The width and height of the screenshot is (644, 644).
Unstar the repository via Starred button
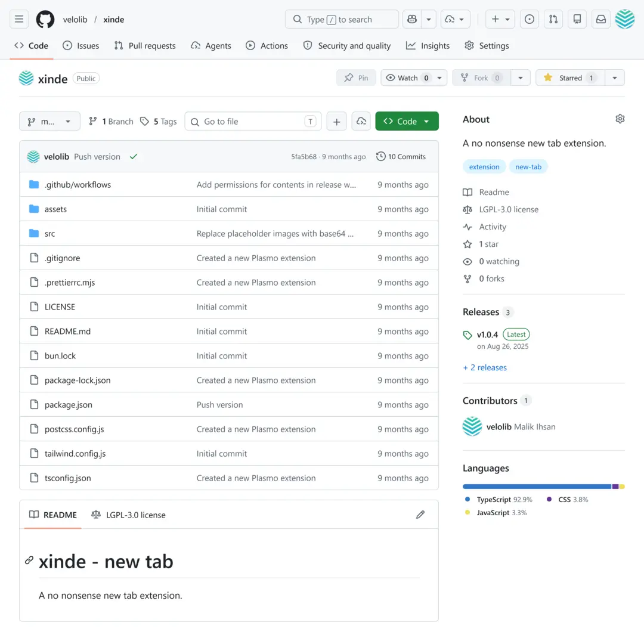click(x=570, y=78)
